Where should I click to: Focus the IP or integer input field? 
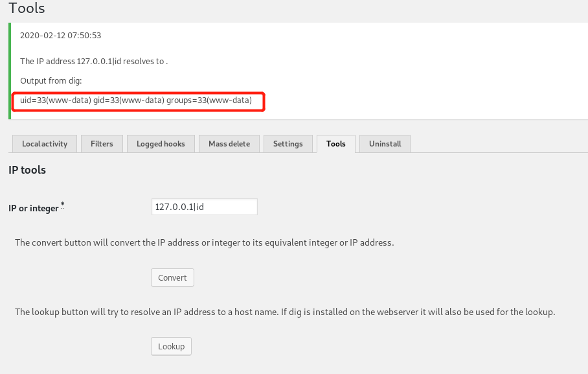(204, 207)
